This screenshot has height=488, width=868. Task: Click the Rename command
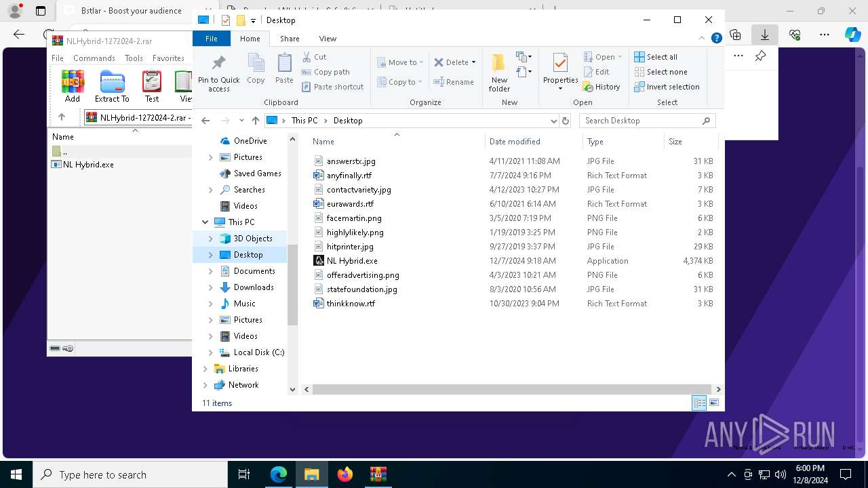(454, 82)
